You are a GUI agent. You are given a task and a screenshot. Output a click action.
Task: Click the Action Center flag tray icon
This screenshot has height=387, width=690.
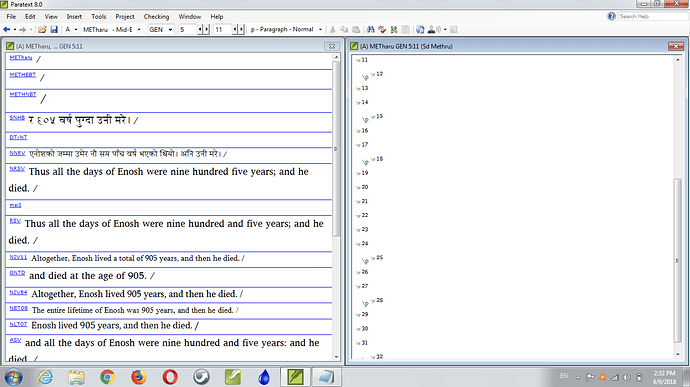tap(590, 377)
